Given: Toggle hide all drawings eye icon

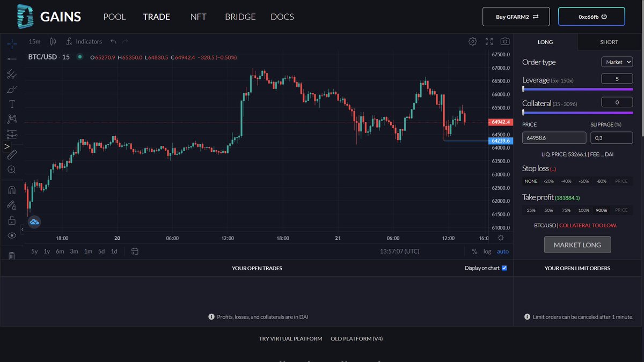Looking at the screenshot, I should tap(12, 235).
